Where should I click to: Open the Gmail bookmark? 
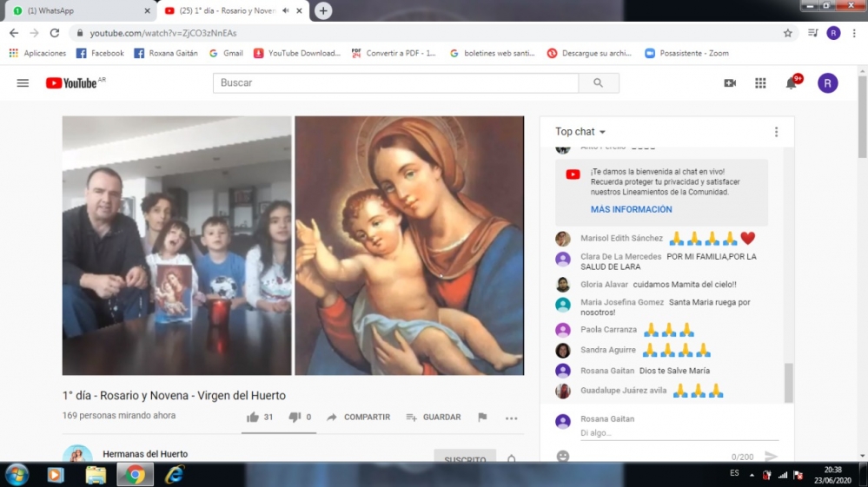(226, 53)
